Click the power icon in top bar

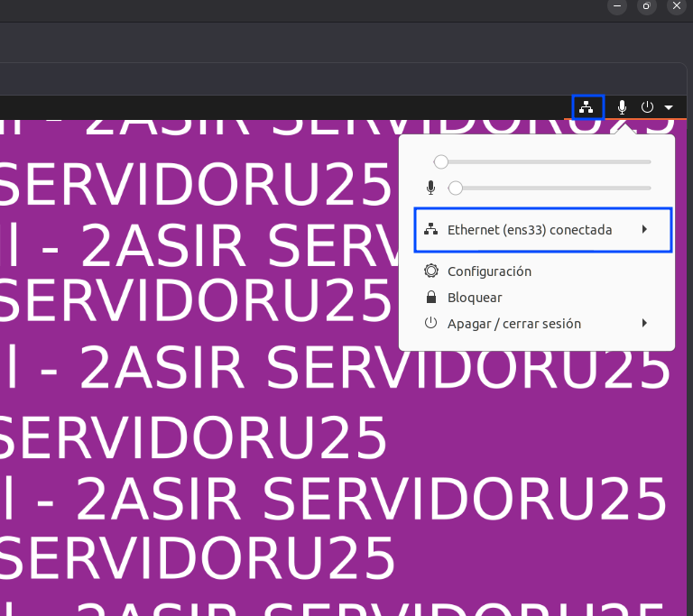647,107
